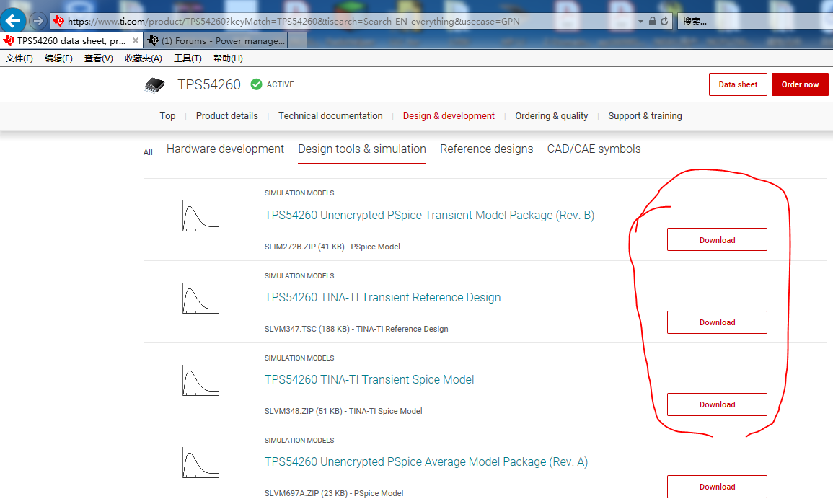Open the 查看(V) menu
Image resolution: width=833 pixels, height=504 pixels.
(98, 58)
